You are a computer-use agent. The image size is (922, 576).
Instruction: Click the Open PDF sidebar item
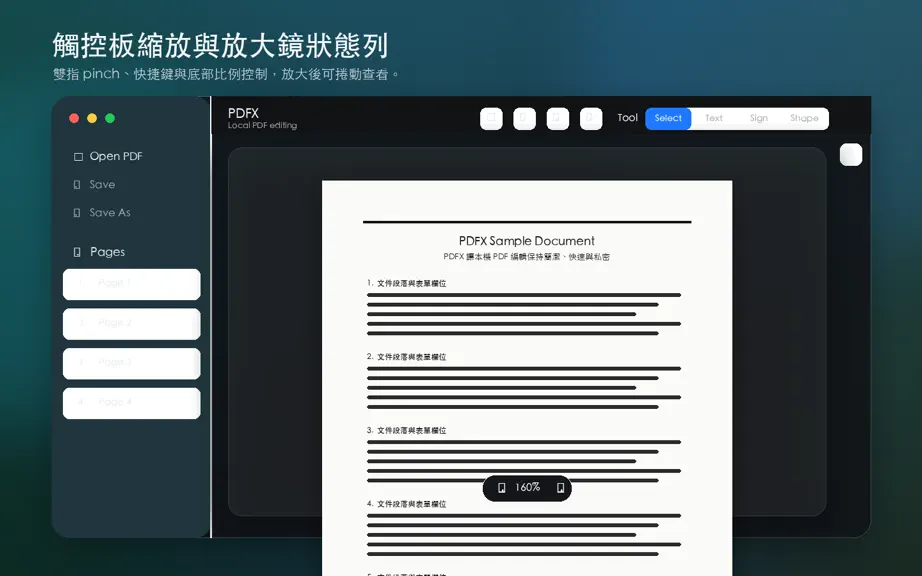[x=108, y=156]
